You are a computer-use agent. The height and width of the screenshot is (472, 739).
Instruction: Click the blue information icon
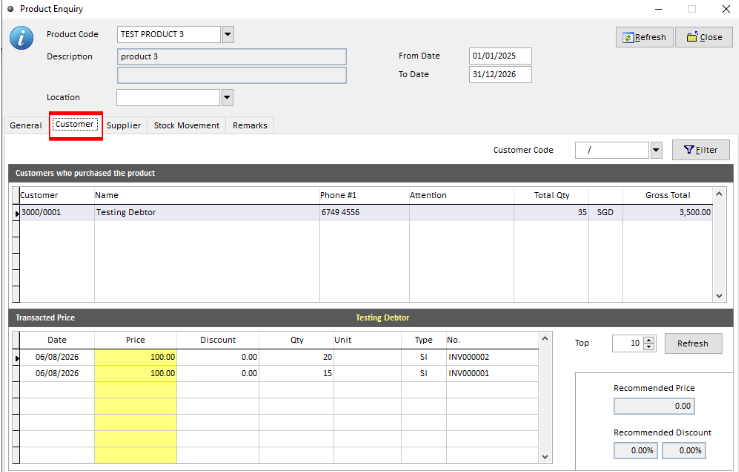[x=21, y=38]
